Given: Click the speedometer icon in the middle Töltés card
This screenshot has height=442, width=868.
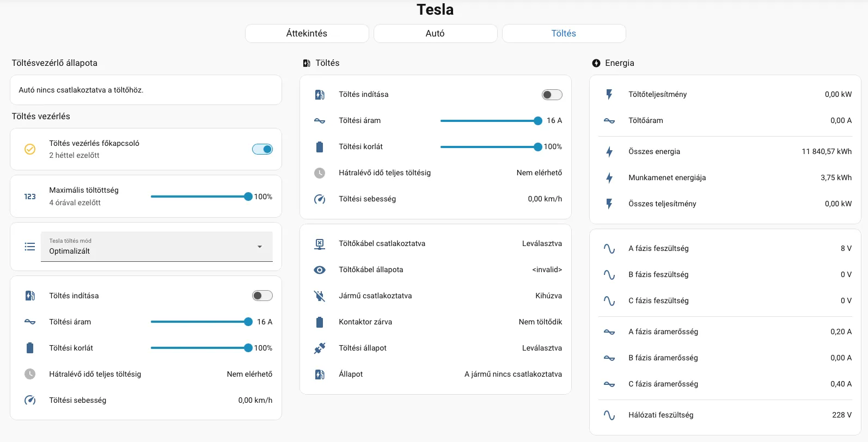Looking at the screenshot, I should (320, 199).
